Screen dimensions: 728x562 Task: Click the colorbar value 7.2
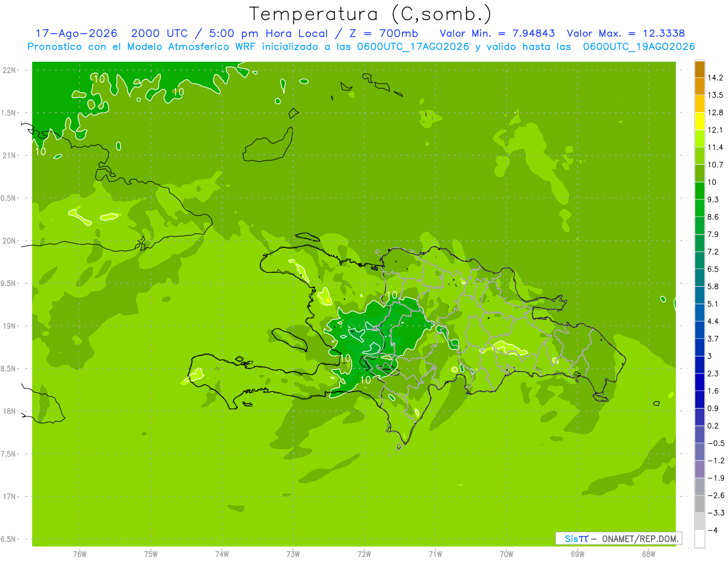[714, 252]
